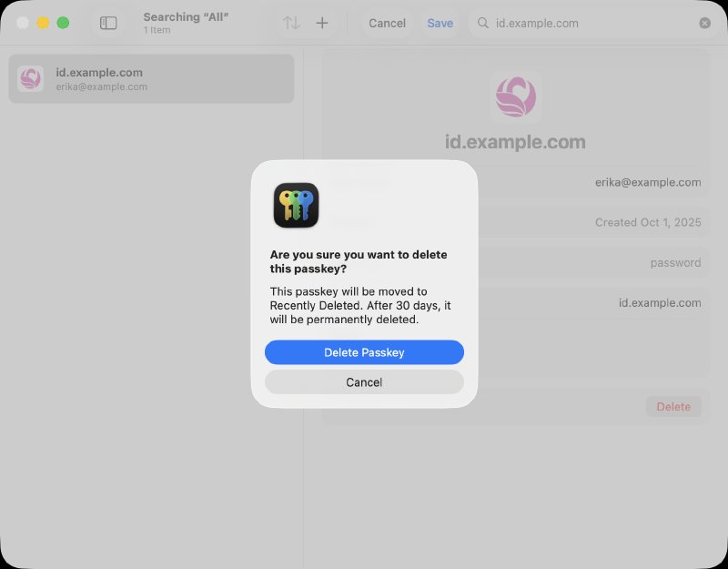
Task: Click the red Delete button in details
Action: click(x=673, y=406)
